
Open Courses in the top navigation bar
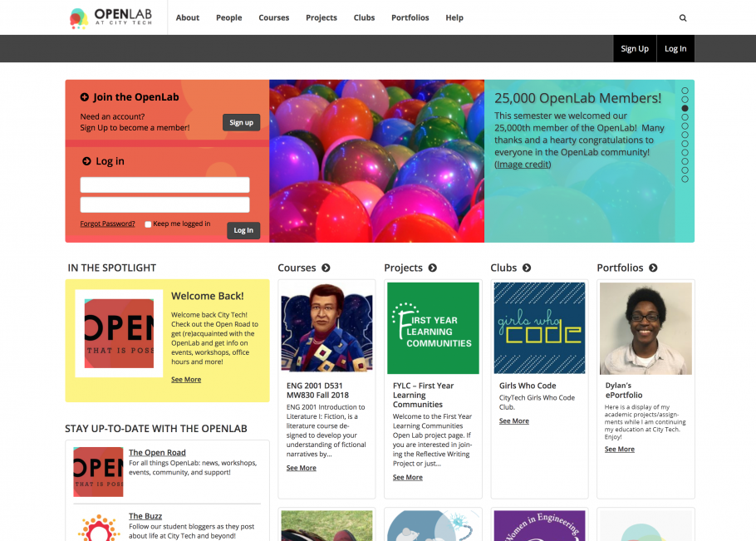point(274,17)
